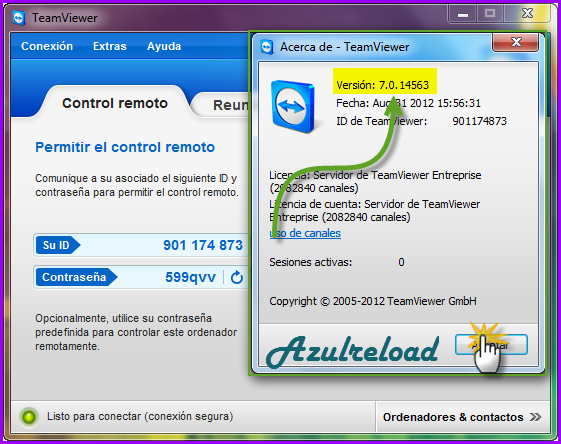The width and height of the screenshot is (561, 444).
Task: Minimize the TeamViewer main window
Action: coord(463,14)
